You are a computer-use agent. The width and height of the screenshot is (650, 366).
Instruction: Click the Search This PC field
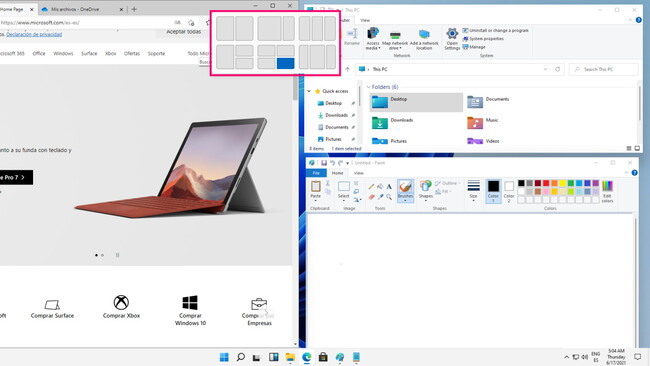604,69
